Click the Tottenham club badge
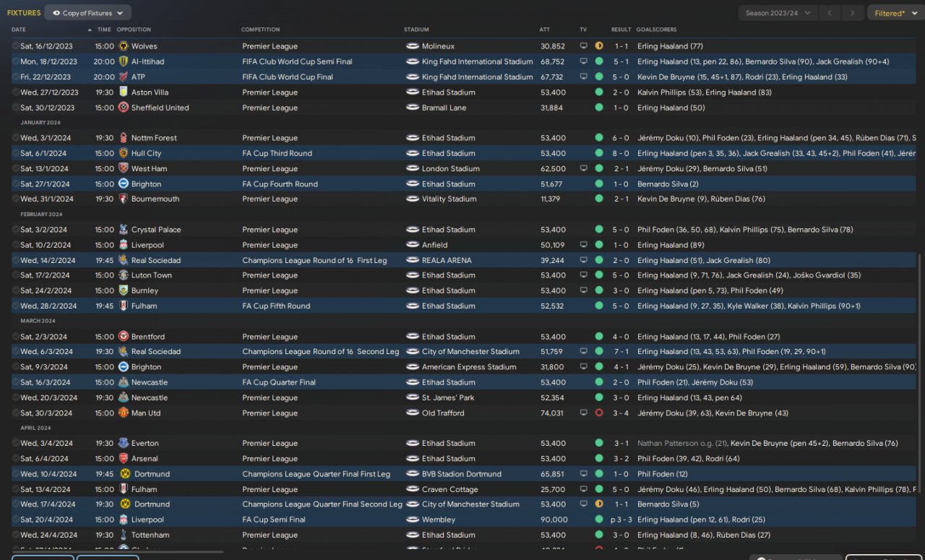The width and height of the screenshot is (925, 560). click(123, 535)
